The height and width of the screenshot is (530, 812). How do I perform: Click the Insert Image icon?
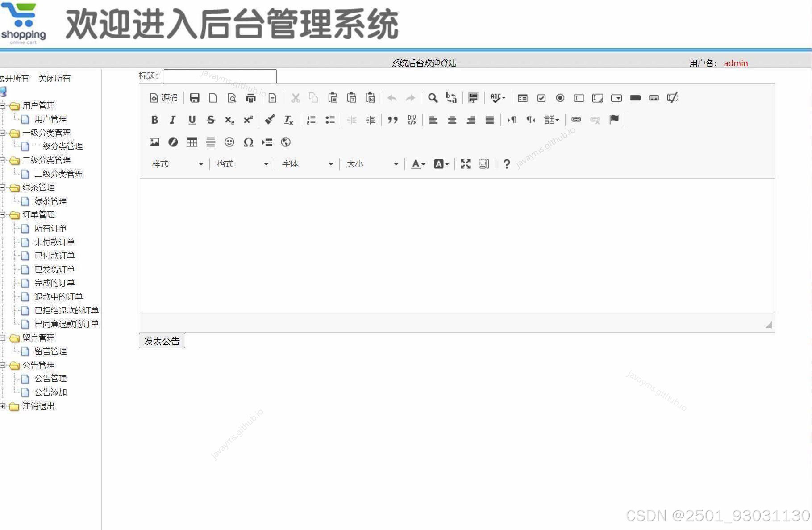coord(154,142)
